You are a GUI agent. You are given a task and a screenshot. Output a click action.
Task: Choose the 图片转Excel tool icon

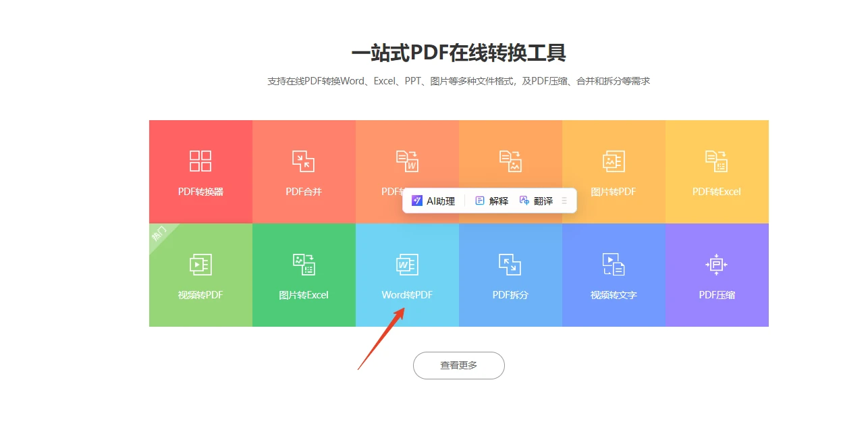[304, 264]
